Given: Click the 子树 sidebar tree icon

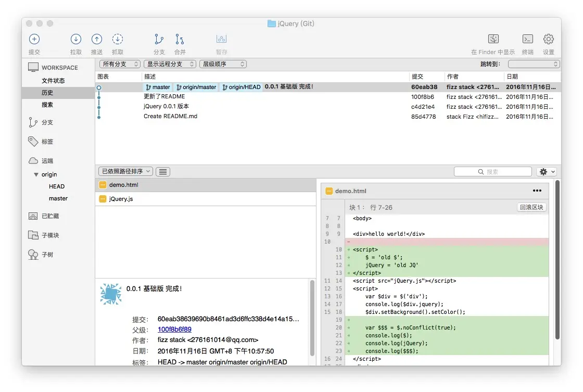Looking at the screenshot, I should coord(33,255).
